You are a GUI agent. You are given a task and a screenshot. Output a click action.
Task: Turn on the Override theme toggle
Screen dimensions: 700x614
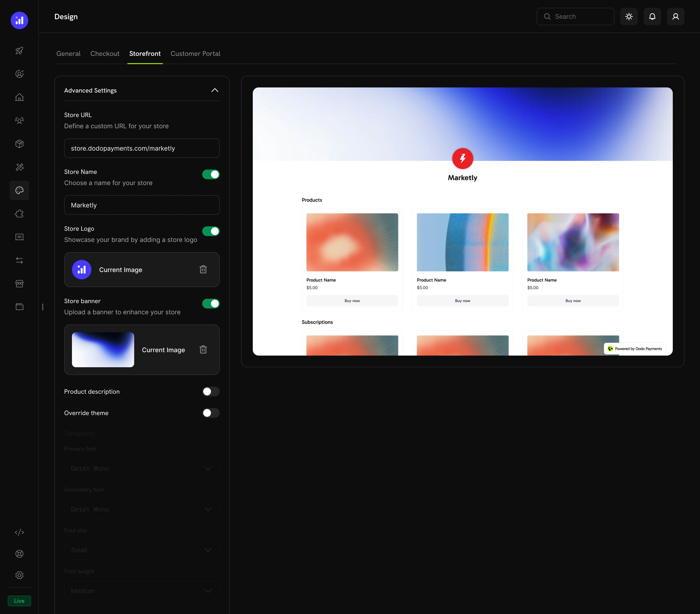click(x=211, y=413)
